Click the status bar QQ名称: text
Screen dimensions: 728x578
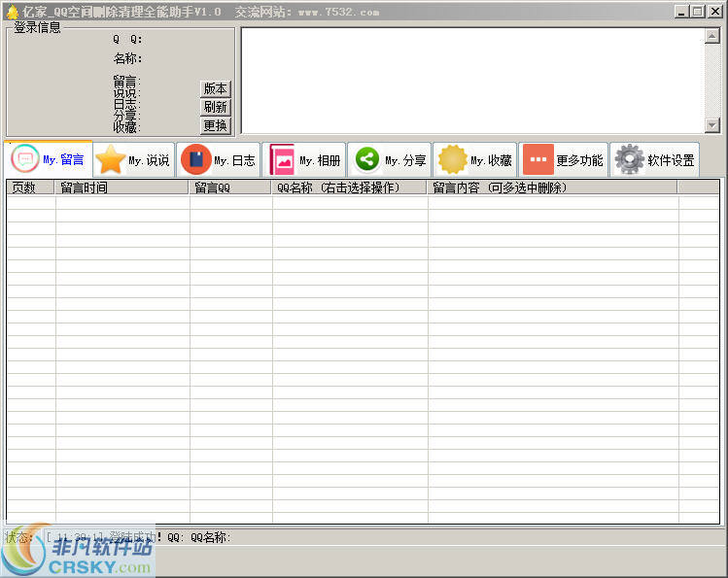point(211,537)
